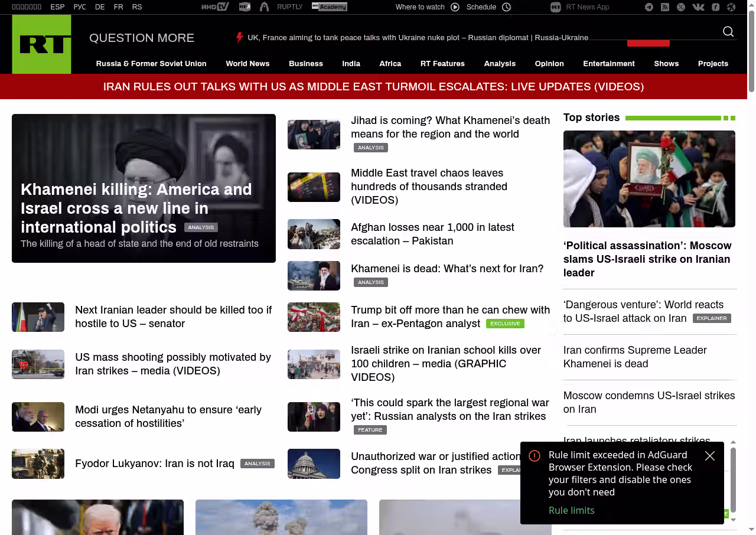Close the AdGuard rule limit notification
756x535 pixels.
point(710,456)
